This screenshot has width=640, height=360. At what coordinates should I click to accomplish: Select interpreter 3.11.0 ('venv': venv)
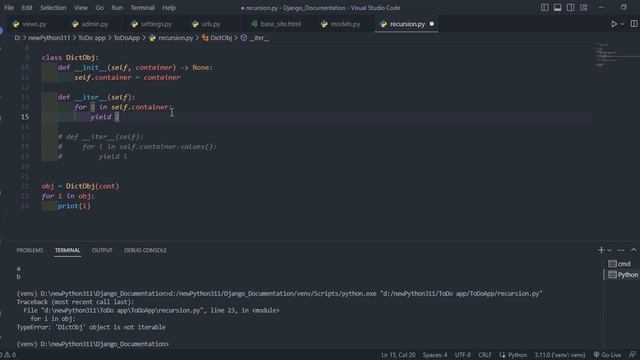pyautogui.click(x=560, y=355)
